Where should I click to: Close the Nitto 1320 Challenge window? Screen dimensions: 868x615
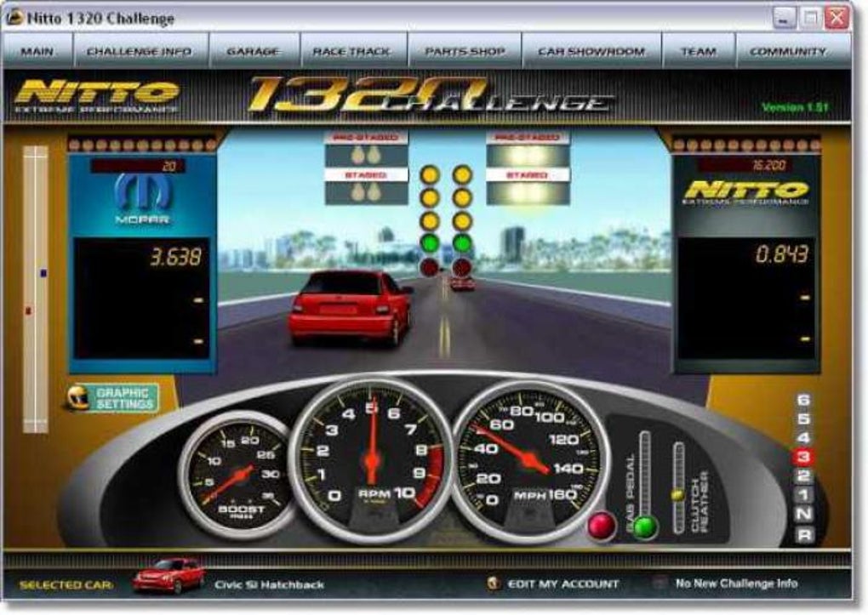click(837, 18)
